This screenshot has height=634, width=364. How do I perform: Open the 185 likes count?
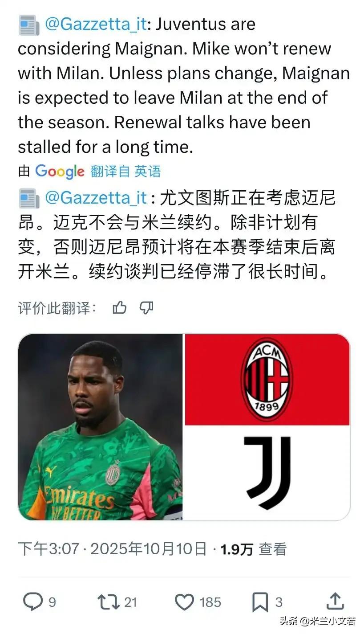coord(210,602)
